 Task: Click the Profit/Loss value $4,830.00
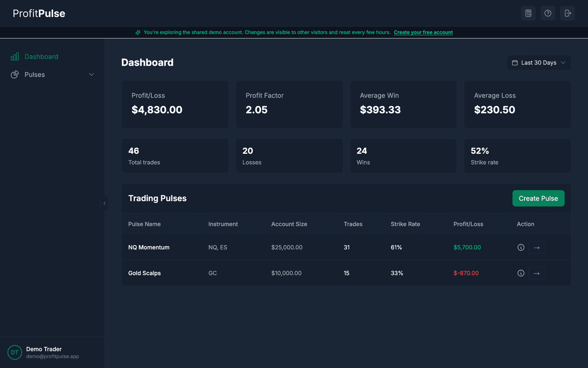(157, 110)
